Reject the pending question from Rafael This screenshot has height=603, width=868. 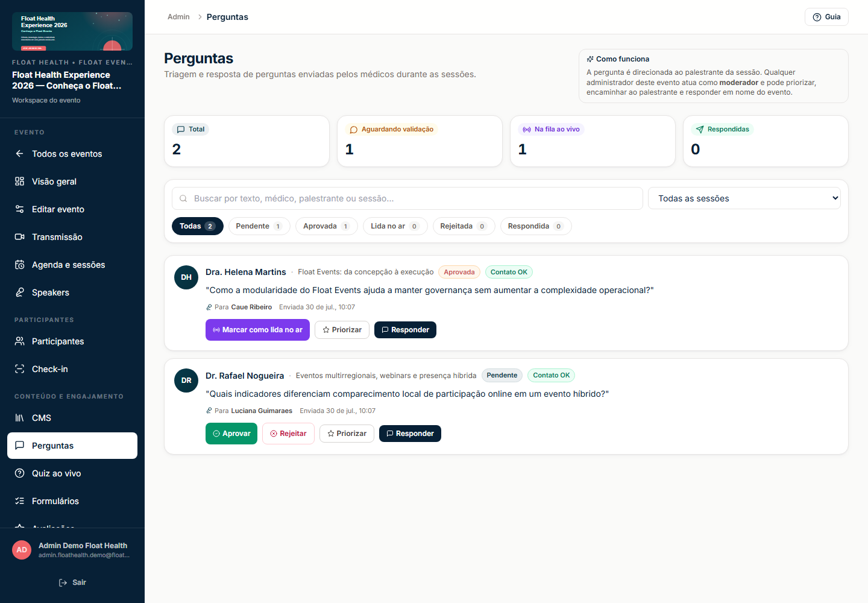tap(288, 434)
